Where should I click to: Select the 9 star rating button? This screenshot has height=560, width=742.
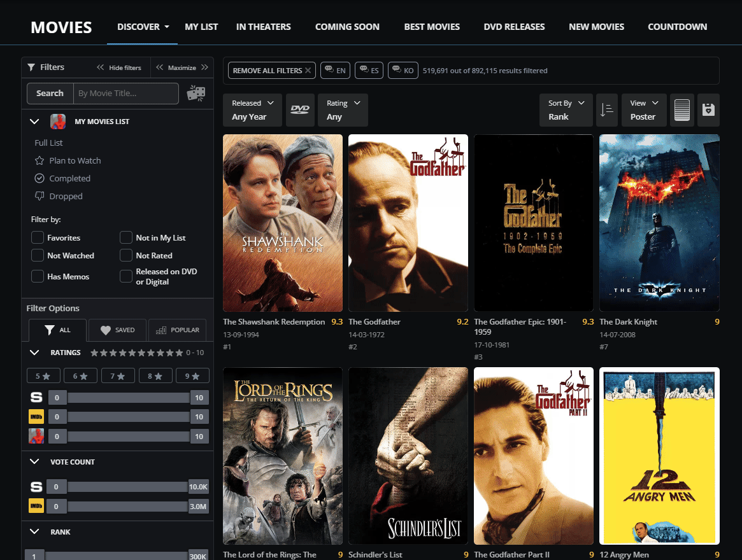[192, 375]
